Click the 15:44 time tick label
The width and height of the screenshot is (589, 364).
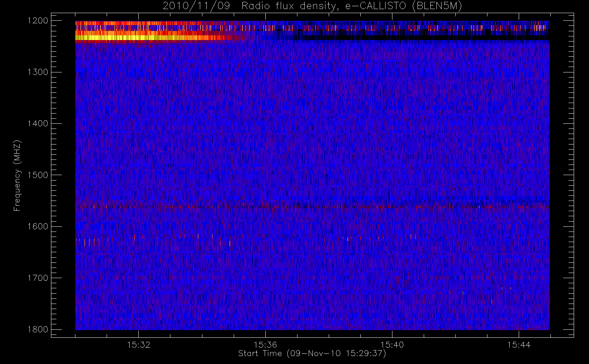point(519,345)
